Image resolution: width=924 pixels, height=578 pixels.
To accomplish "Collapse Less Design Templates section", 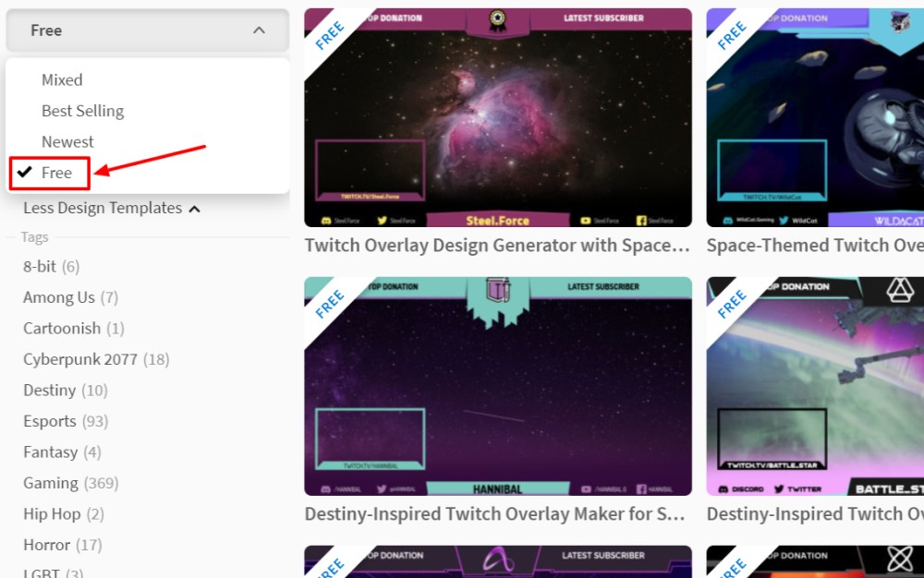I will click(x=111, y=209).
